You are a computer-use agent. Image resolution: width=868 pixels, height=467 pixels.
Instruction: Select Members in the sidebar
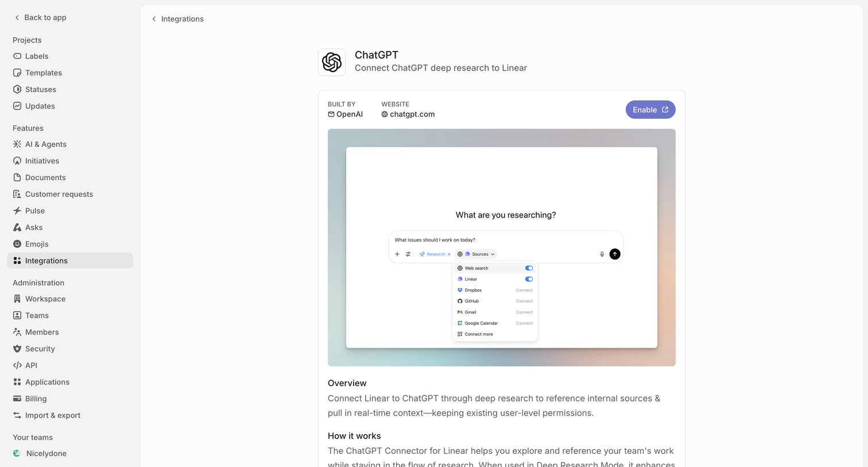pyautogui.click(x=70, y=332)
